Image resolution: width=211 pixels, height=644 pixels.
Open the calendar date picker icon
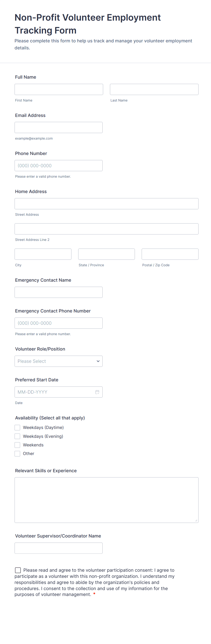click(97, 392)
